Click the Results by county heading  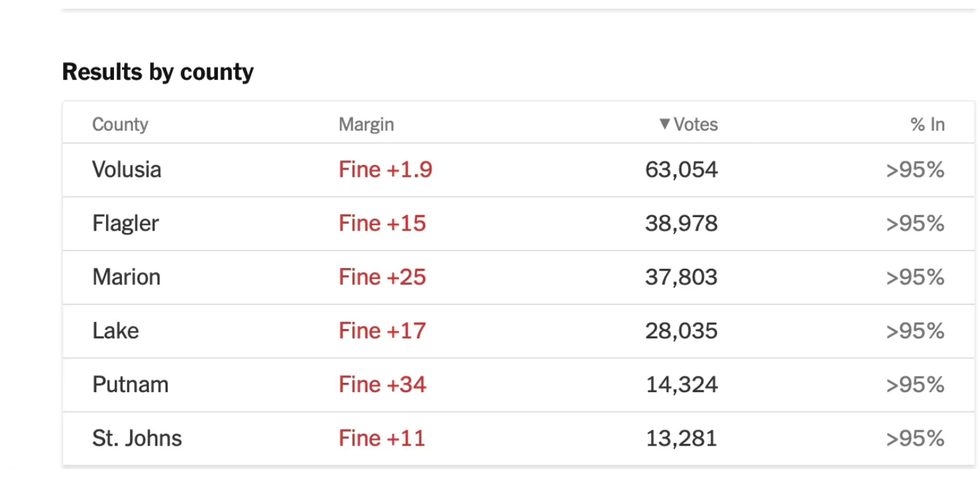158,72
